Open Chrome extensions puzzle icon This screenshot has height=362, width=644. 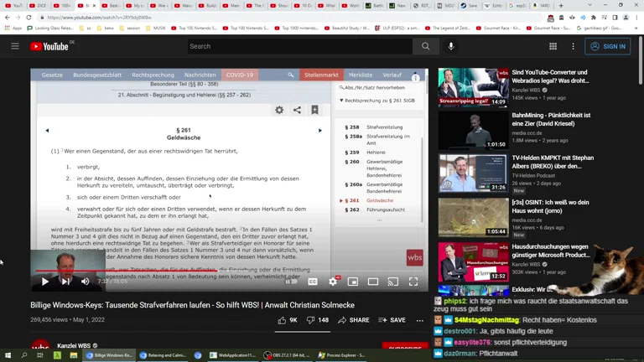click(x=594, y=18)
